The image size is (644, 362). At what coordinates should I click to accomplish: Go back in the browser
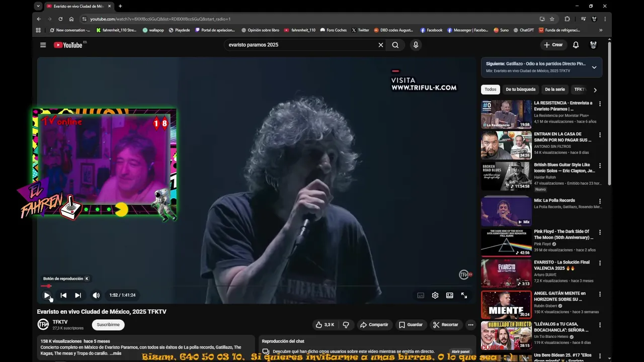pos(39,19)
